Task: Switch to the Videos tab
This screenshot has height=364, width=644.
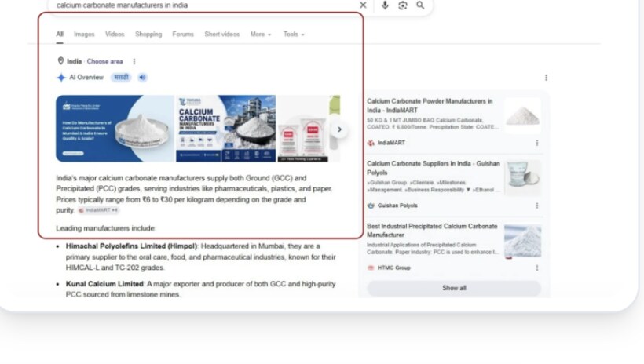Action: coord(115,35)
